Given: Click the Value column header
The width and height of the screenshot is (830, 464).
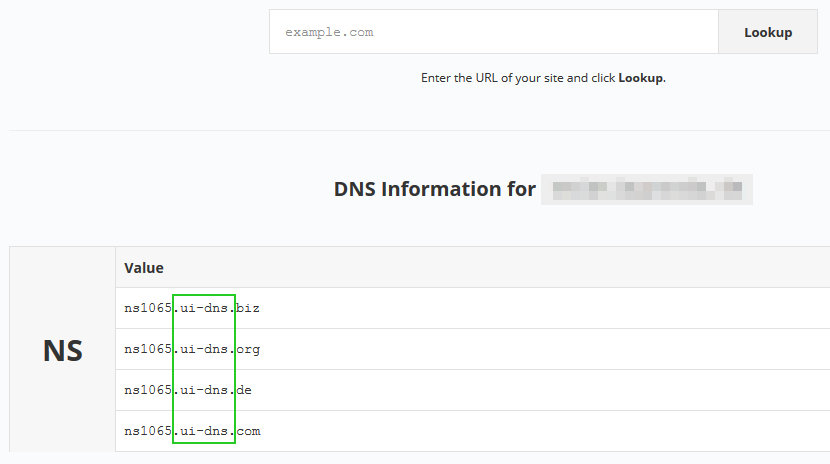Looking at the screenshot, I should coord(144,268).
